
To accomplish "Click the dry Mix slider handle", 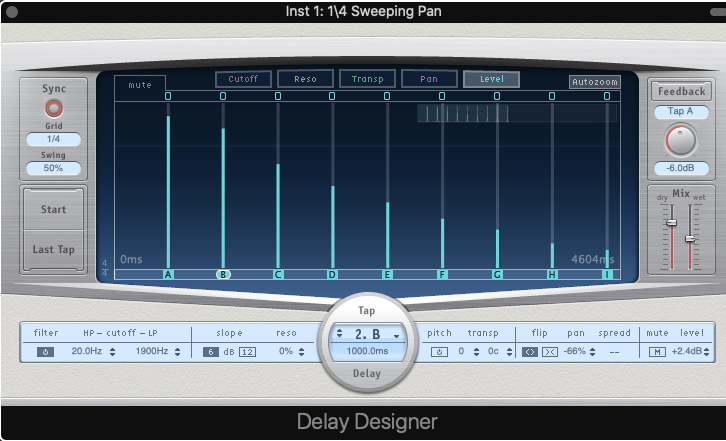I will 671,223.
